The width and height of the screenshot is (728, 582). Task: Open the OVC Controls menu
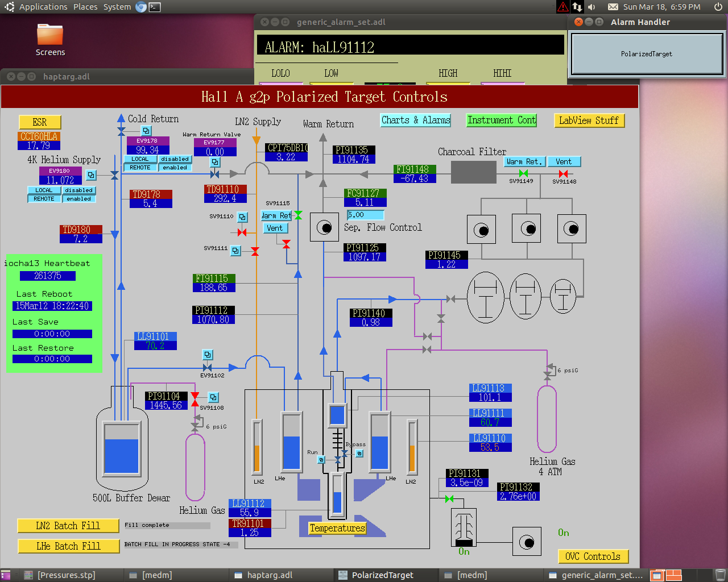pyautogui.click(x=593, y=556)
